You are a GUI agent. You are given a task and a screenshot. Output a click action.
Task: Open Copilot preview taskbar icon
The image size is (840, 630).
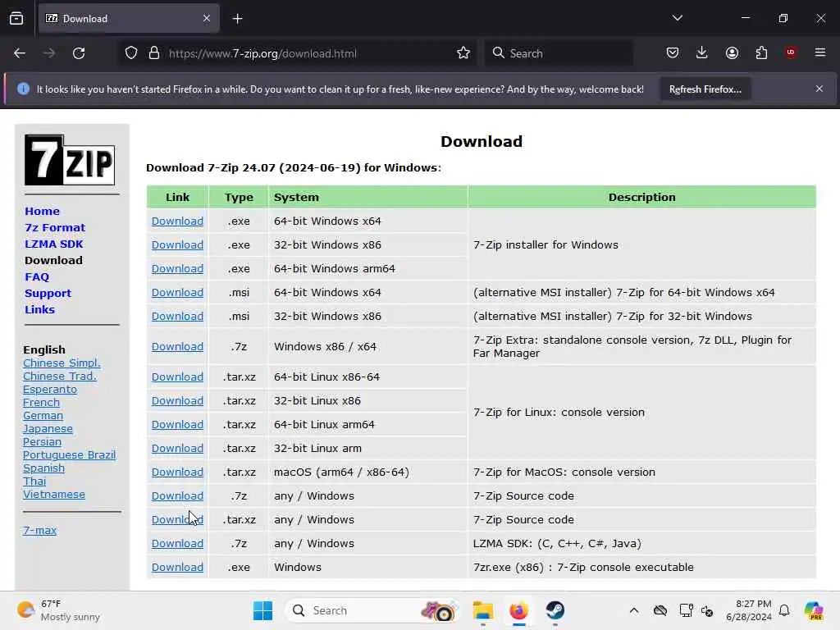click(x=814, y=610)
